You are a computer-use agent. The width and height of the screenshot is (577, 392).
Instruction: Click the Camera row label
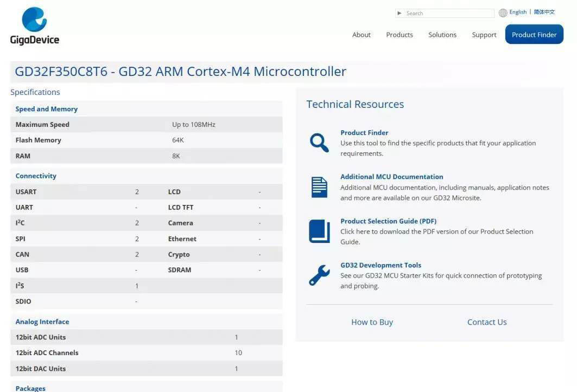tap(180, 223)
